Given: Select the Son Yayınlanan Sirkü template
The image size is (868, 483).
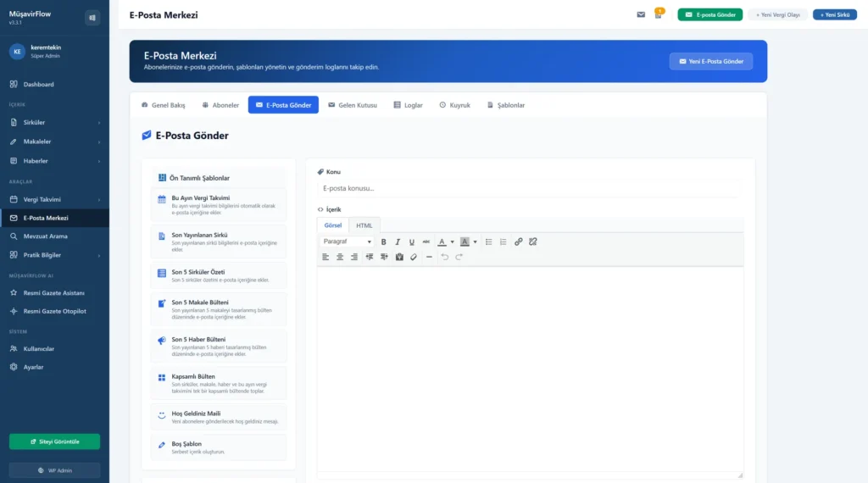Looking at the screenshot, I should [219, 241].
